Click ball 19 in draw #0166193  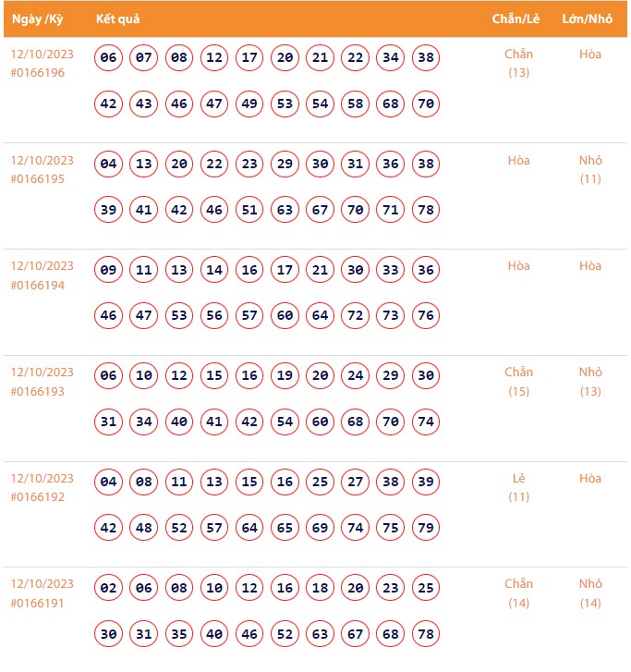click(285, 377)
